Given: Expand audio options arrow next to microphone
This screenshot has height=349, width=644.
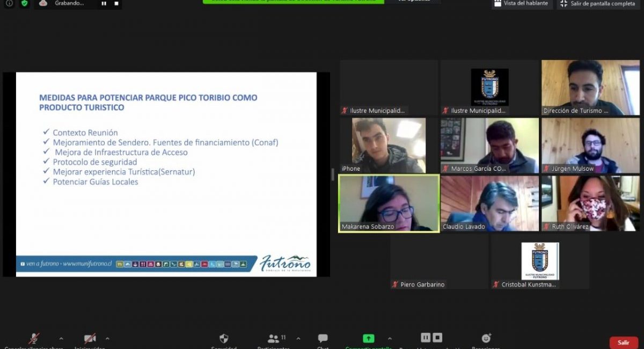Looking at the screenshot, I should [x=61, y=339].
